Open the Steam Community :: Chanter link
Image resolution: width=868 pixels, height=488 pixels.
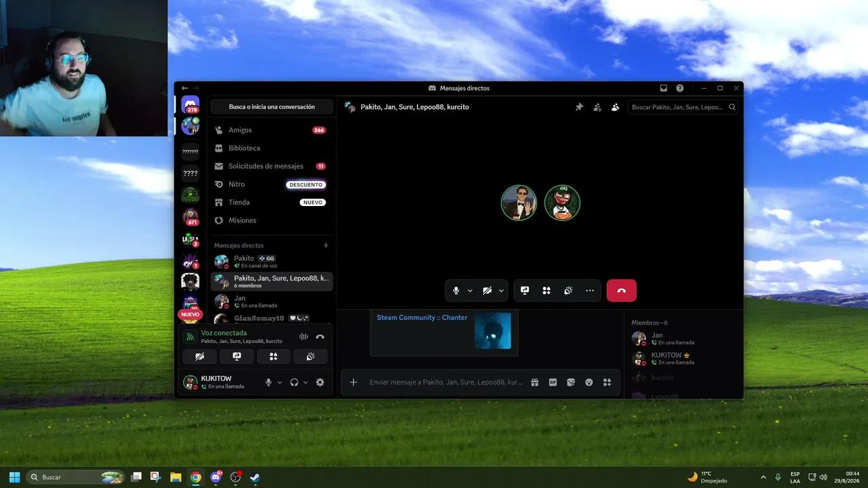[422, 317]
